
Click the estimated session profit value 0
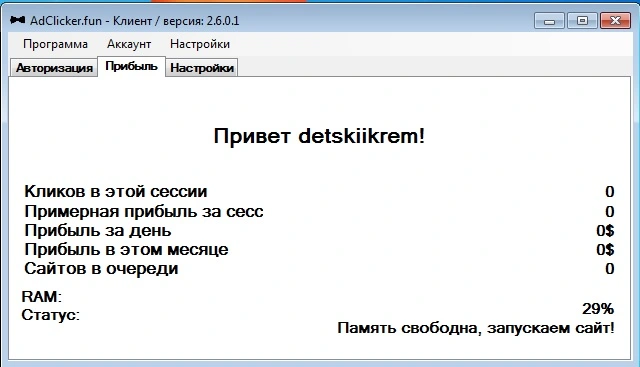click(610, 211)
